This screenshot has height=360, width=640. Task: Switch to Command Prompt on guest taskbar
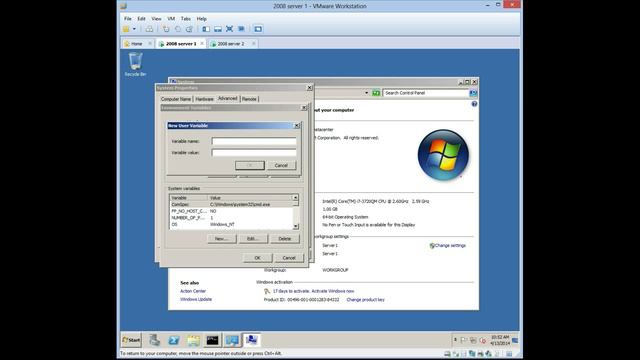tap(213, 340)
